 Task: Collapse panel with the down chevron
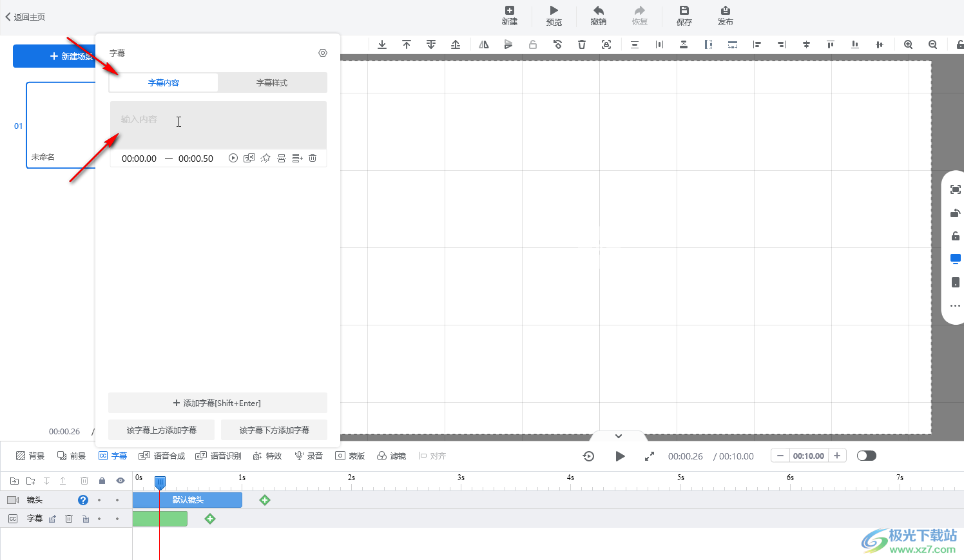pos(619,436)
